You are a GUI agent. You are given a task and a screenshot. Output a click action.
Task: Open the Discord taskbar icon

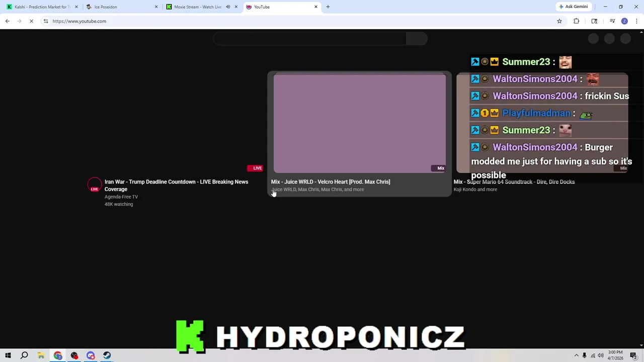tap(91, 355)
